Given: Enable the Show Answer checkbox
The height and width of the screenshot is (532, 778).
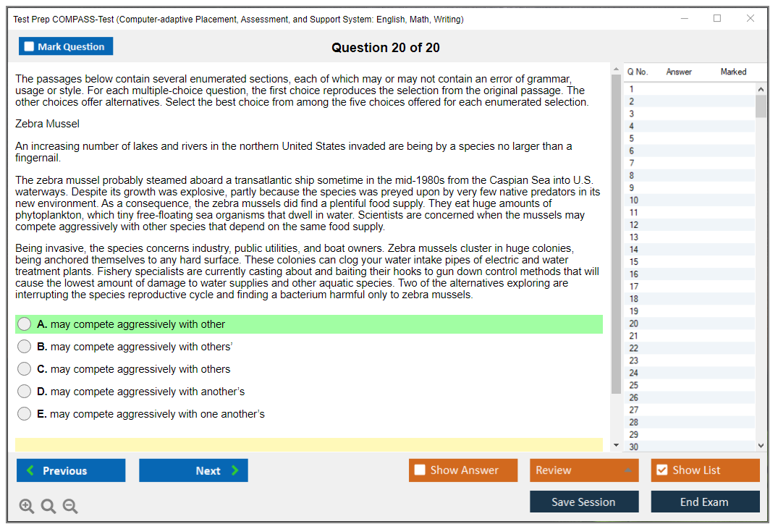Looking at the screenshot, I should click(x=420, y=470).
